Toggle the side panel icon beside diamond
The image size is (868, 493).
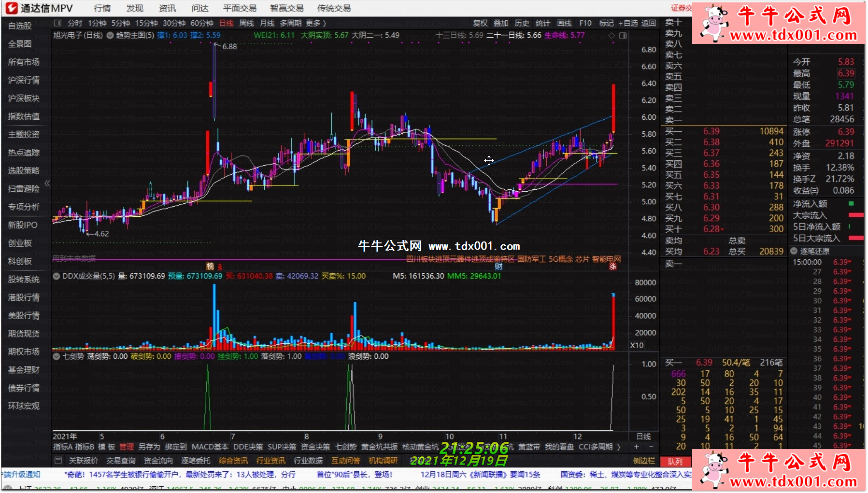click(x=623, y=35)
